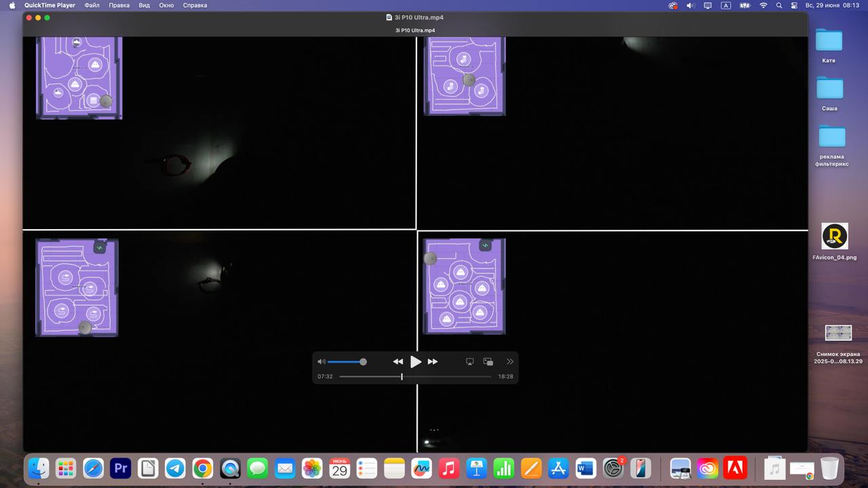Open Telegram from the Dock

tap(176, 468)
